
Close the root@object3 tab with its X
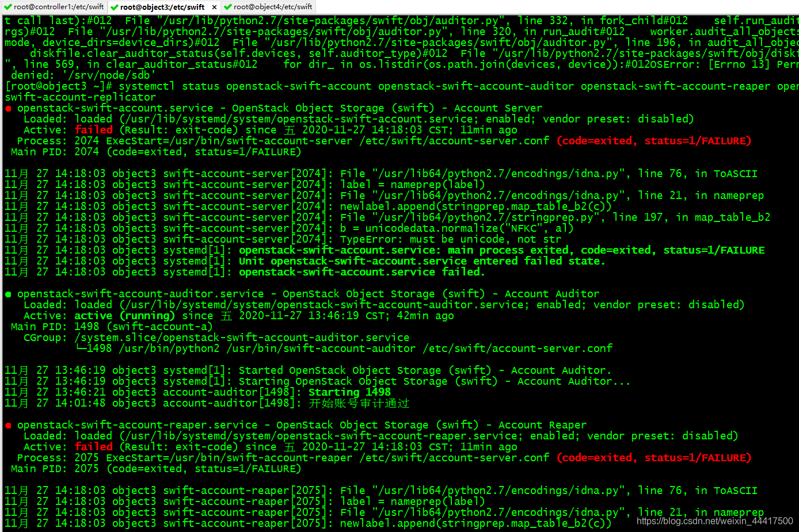215,7
